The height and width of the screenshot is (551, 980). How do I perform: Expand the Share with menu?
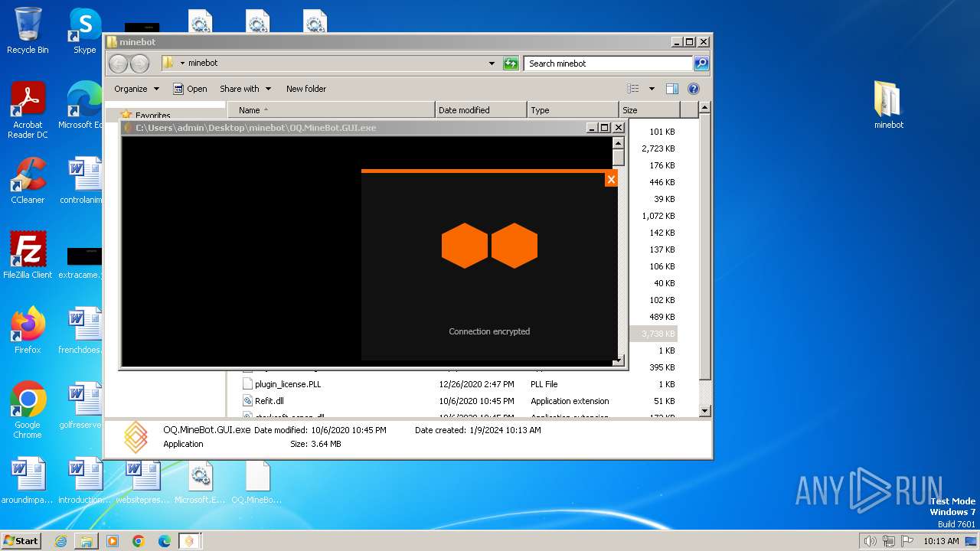click(245, 89)
